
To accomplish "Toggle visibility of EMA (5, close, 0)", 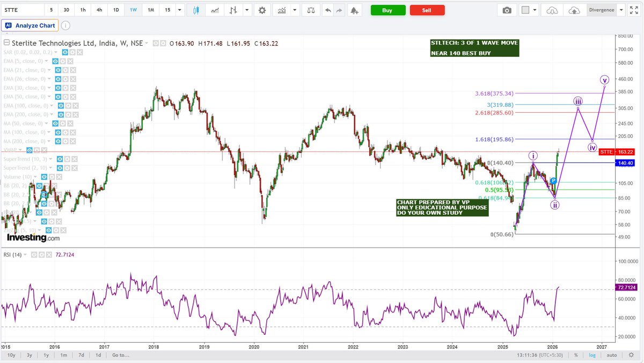I will 56,61.
